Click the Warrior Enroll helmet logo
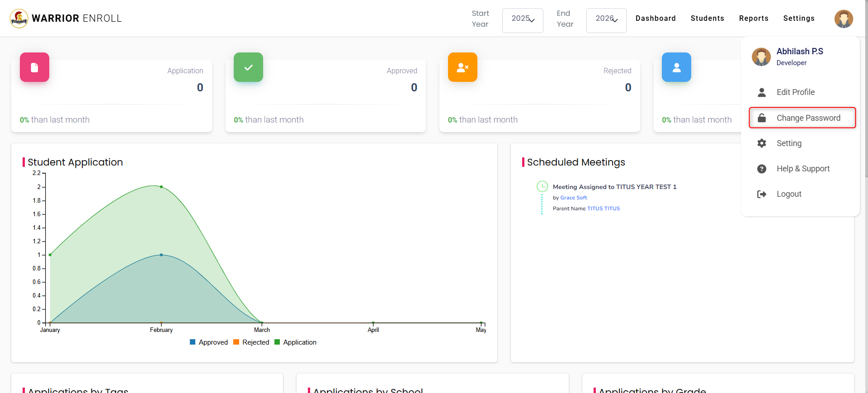 (x=19, y=19)
